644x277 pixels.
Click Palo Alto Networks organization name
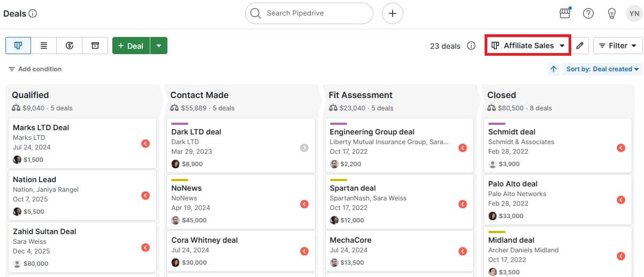pyautogui.click(x=517, y=194)
